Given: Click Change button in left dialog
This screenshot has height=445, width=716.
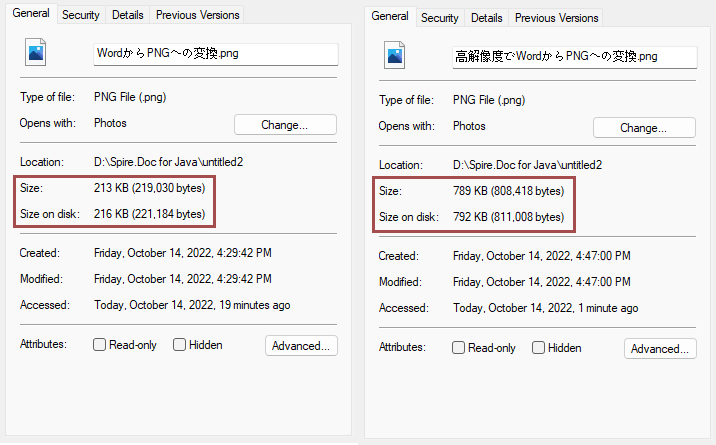Looking at the screenshot, I should click(x=285, y=125).
